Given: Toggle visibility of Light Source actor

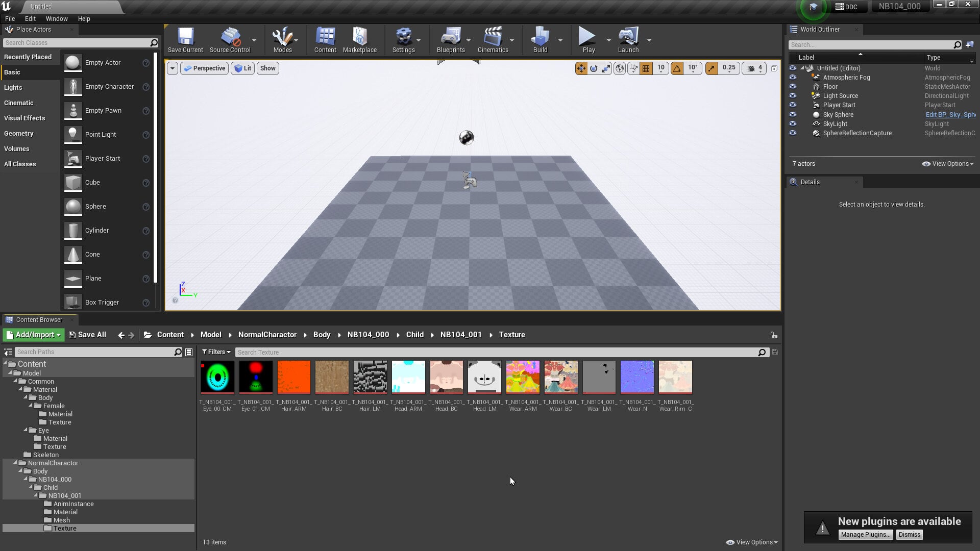Looking at the screenshot, I should point(793,96).
